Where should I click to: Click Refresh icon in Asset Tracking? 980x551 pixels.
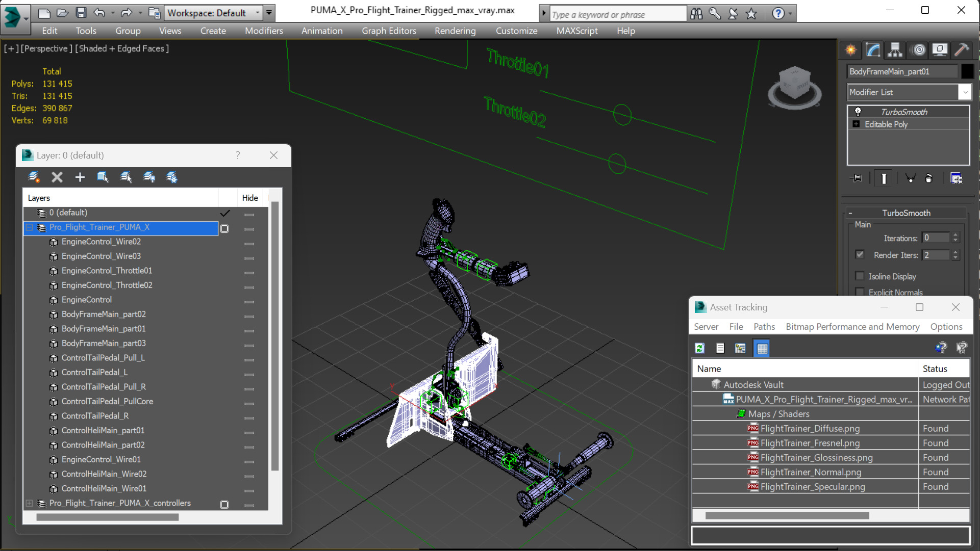coord(699,348)
